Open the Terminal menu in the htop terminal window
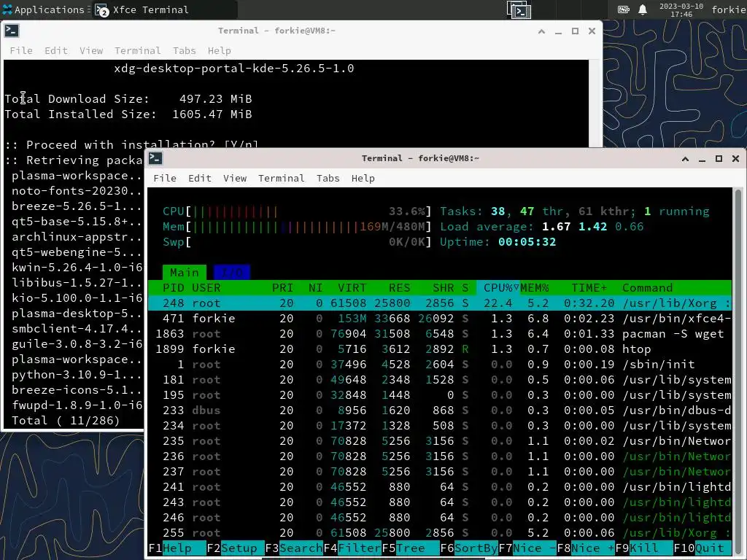Screen dimensions: 747x560 [x=281, y=178]
